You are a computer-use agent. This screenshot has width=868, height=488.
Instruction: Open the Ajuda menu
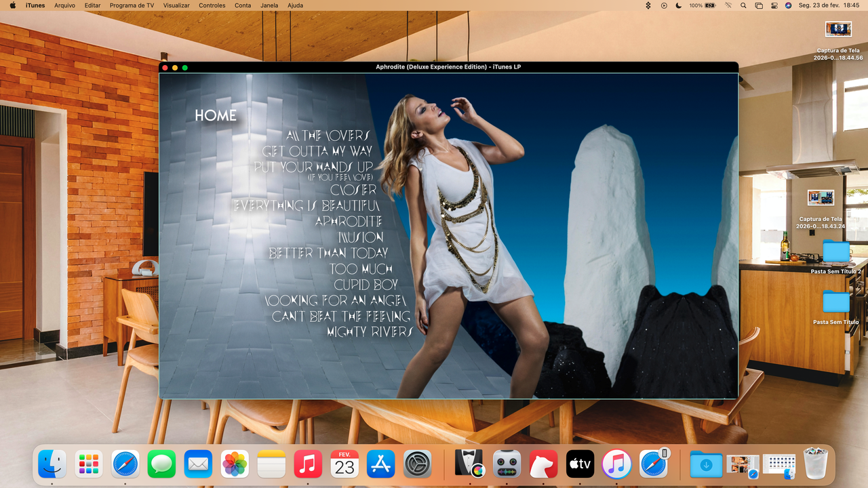tap(296, 5)
